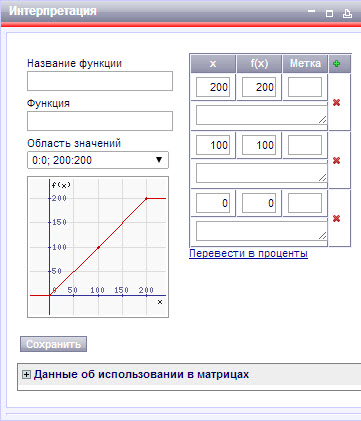Select the f(x) field in the x=0 row
This screenshot has height=421, width=361.
pyautogui.click(x=259, y=203)
